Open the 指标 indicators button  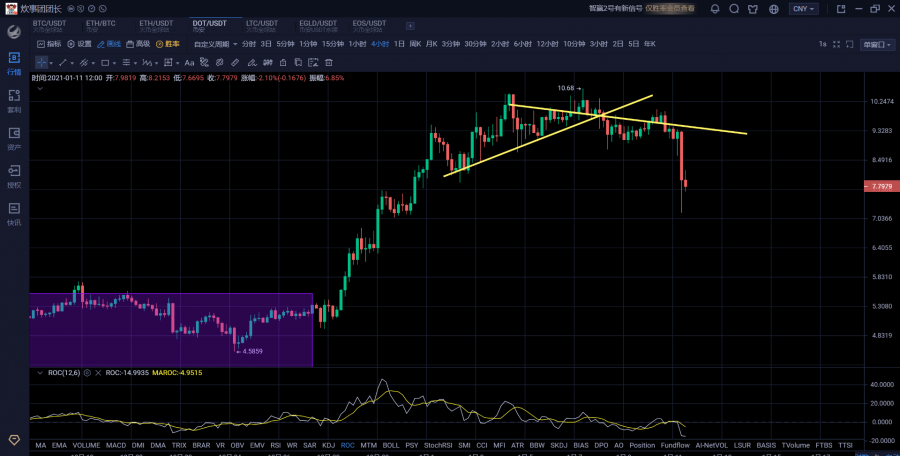pyautogui.click(x=49, y=44)
